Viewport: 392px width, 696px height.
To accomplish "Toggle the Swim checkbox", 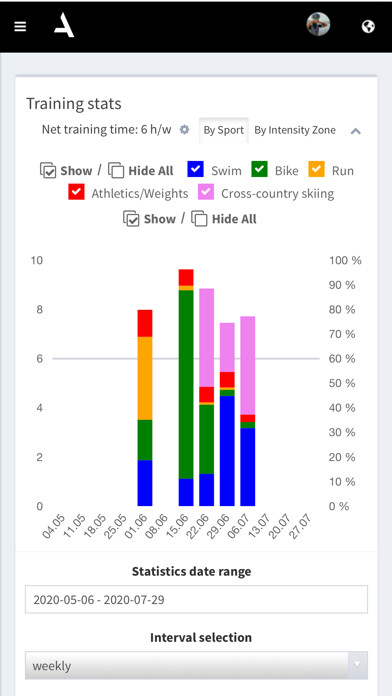I will click(x=196, y=170).
